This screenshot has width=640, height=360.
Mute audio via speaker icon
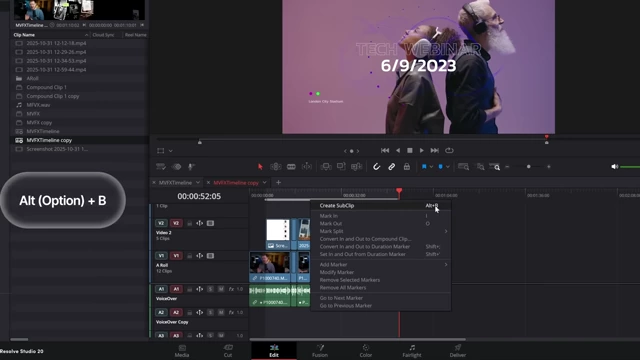614,167
